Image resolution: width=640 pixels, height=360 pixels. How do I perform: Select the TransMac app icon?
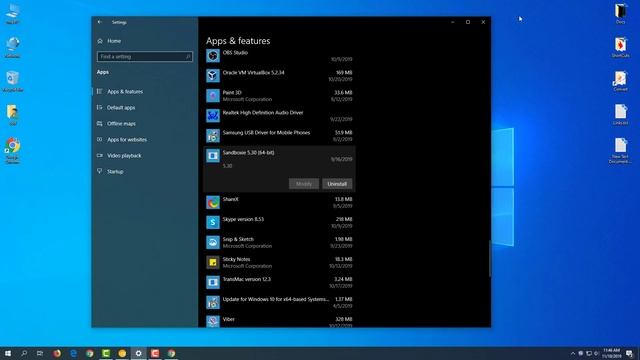(213, 282)
